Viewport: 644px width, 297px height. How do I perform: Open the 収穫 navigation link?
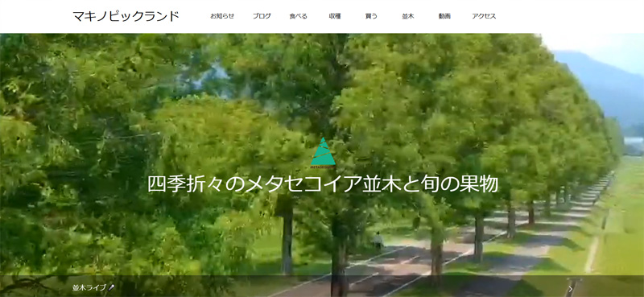[x=335, y=16]
